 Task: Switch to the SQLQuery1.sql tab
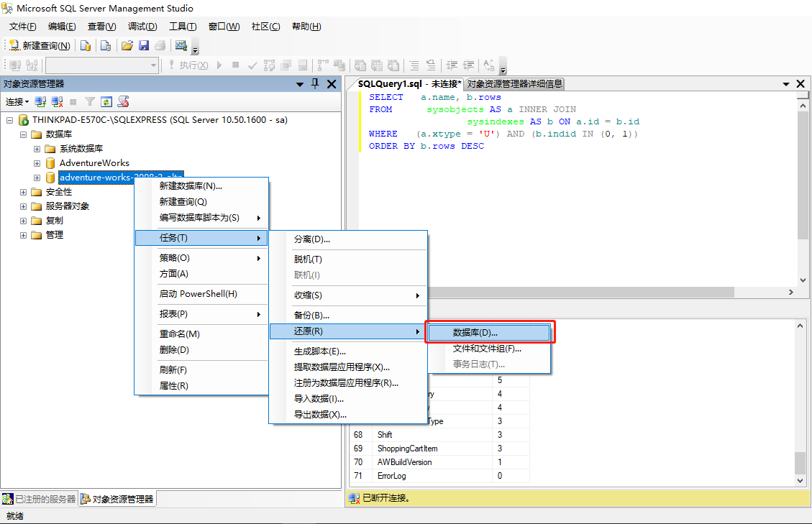point(409,84)
